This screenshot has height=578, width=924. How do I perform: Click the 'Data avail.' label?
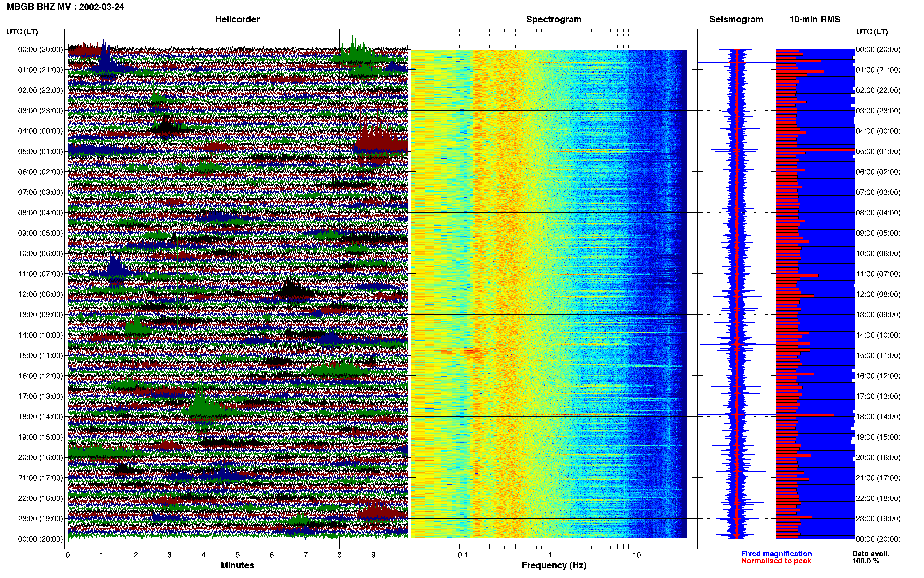pos(870,554)
